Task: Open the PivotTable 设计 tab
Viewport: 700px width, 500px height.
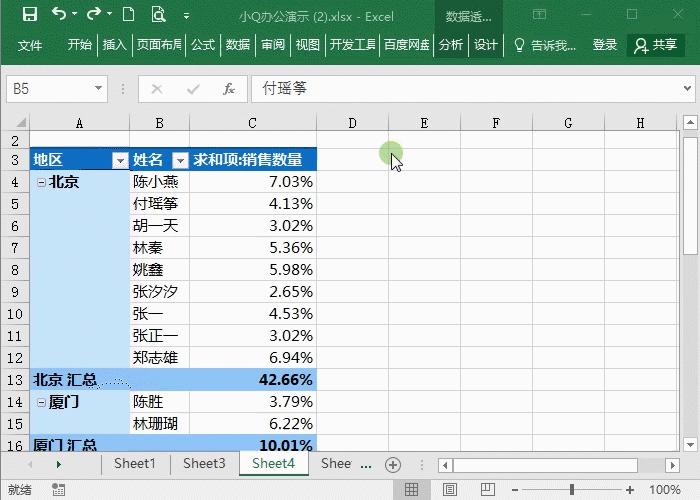Action: click(x=486, y=45)
